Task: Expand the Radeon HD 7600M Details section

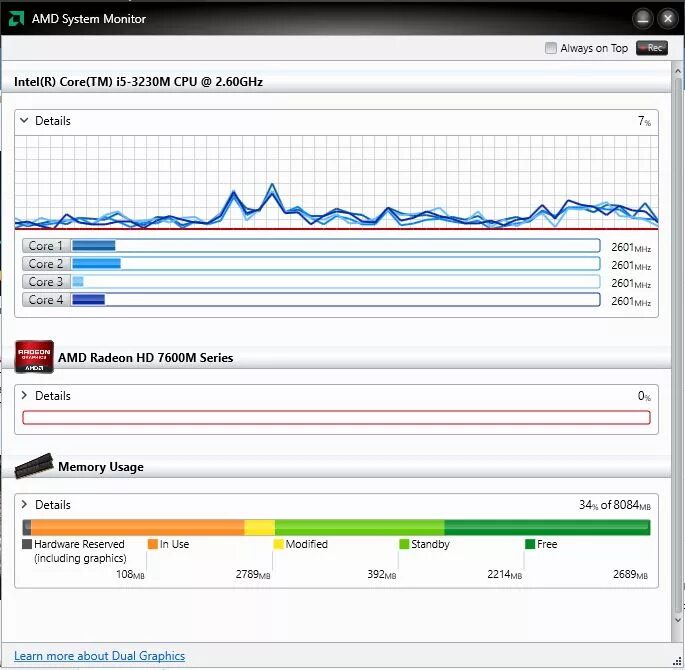Action: click(x=24, y=396)
